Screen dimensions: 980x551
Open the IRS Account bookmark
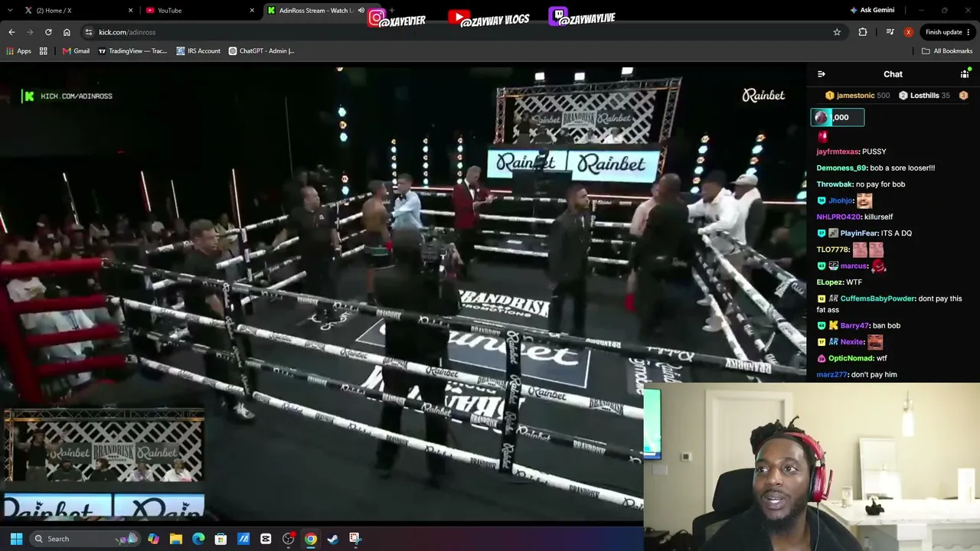(198, 51)
